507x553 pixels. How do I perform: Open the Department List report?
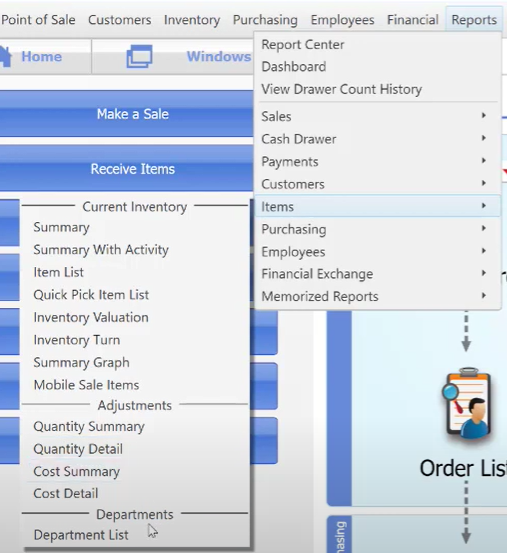pyautogui.click(x=81, y=535)
